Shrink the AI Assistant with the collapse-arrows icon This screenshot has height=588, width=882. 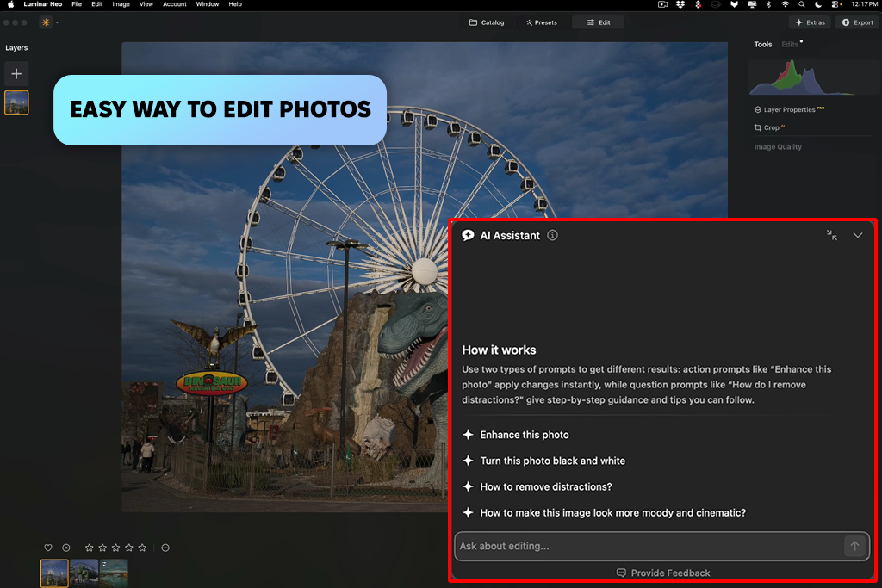[832, 236]
